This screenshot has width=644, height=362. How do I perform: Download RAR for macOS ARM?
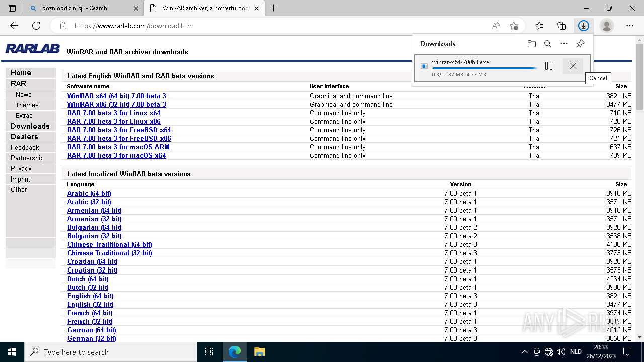tap(118, 147)
